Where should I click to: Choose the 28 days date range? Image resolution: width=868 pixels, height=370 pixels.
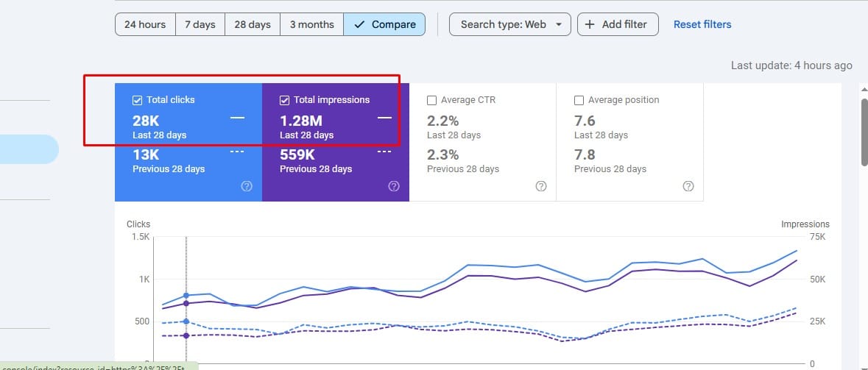(x=253, y=24)
